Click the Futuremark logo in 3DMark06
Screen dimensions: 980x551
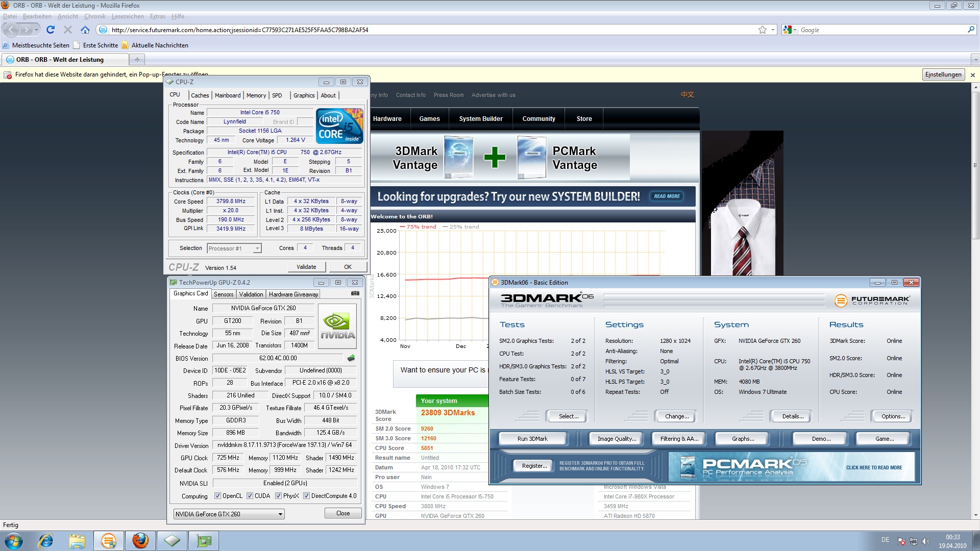point(872,300)
